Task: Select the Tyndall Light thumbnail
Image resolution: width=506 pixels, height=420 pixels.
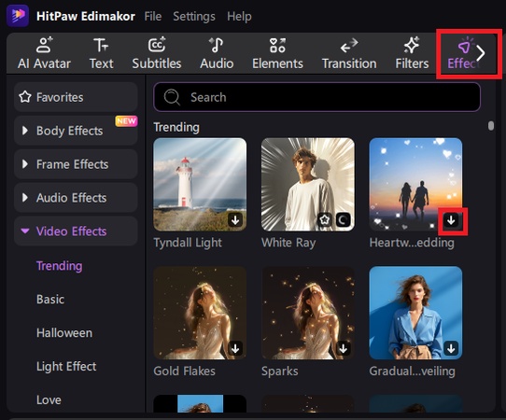Action: (x=200, y=184)
